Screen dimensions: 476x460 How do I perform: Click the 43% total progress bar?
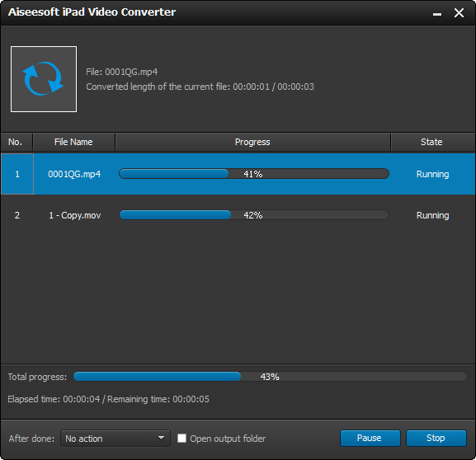click(x=270, y=377)
